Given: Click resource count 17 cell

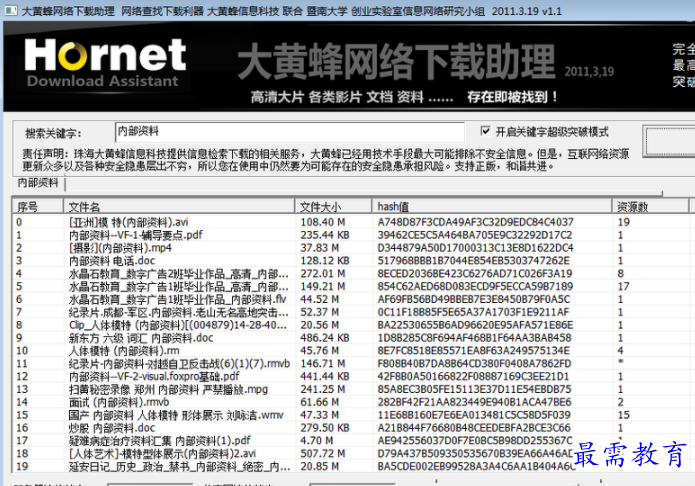Looking at the screenshot, I should click(x=624, y=286).
